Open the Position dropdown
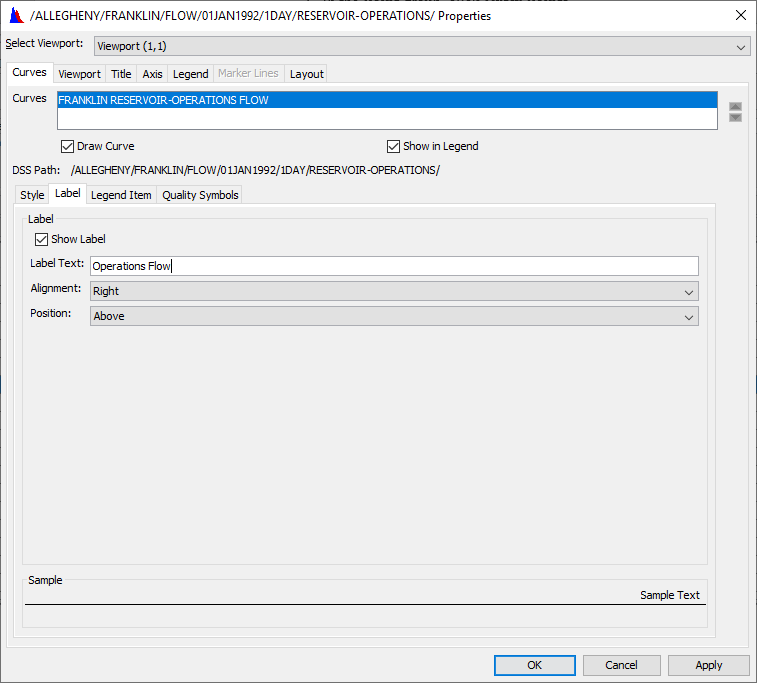The width and height of the screenshot is (757, 683). coord(394,316)
